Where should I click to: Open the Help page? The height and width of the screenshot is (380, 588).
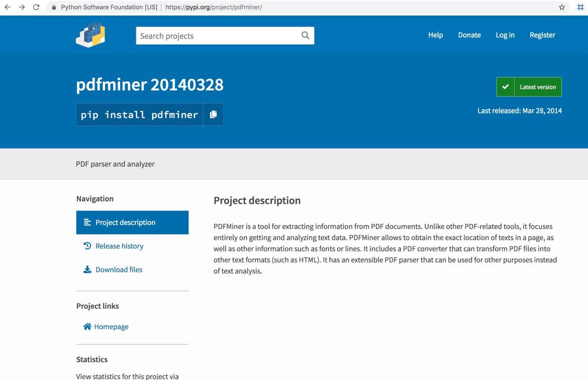pyautogui.click(x=436, y=35)
